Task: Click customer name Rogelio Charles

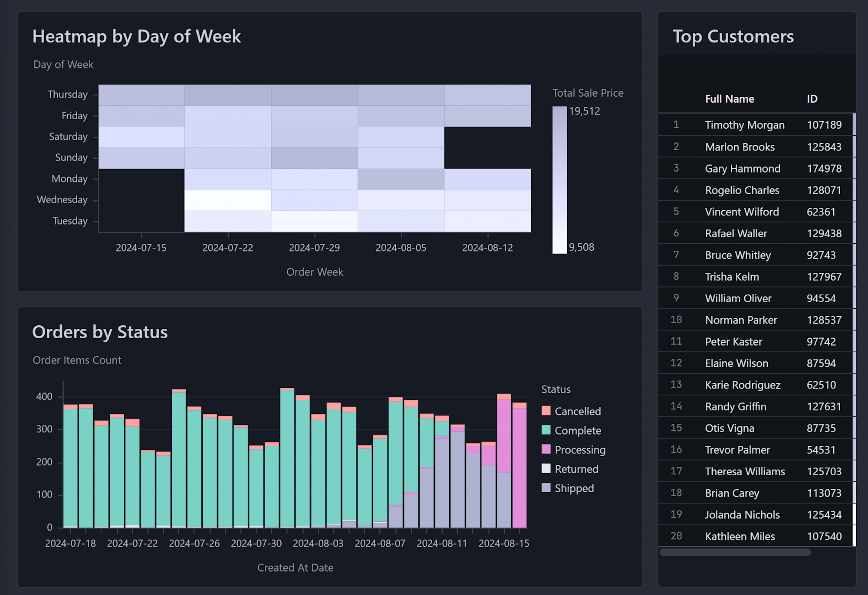Action: pyautogui.click(x=742, y=190)
